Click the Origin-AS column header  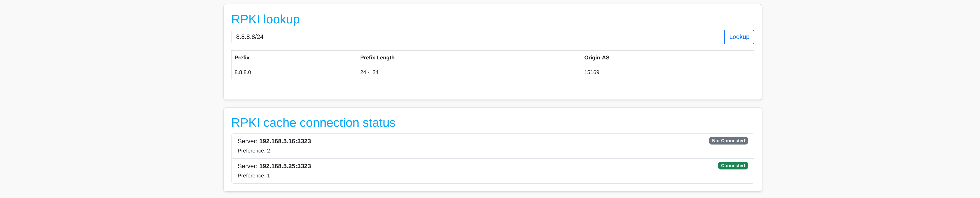coord(597,58)
